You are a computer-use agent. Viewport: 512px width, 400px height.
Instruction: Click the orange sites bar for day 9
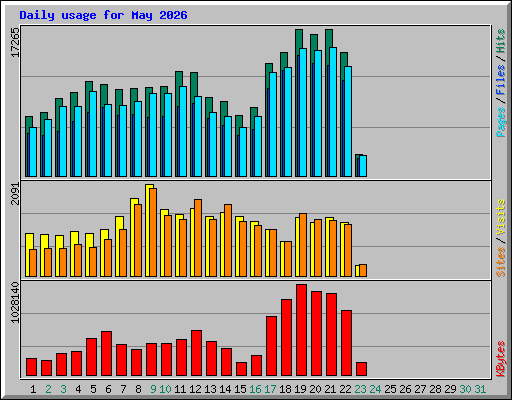153,232
